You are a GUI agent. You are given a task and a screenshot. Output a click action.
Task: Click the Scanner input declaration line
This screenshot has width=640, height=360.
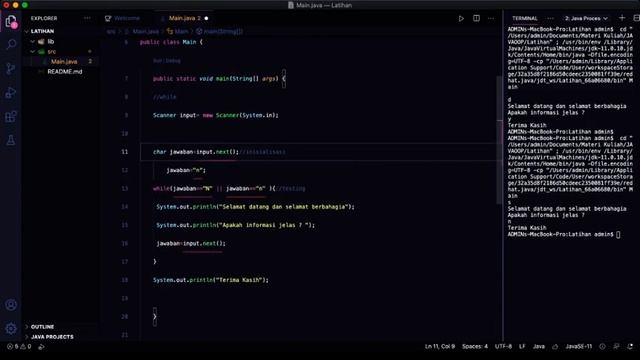(216, 116)
